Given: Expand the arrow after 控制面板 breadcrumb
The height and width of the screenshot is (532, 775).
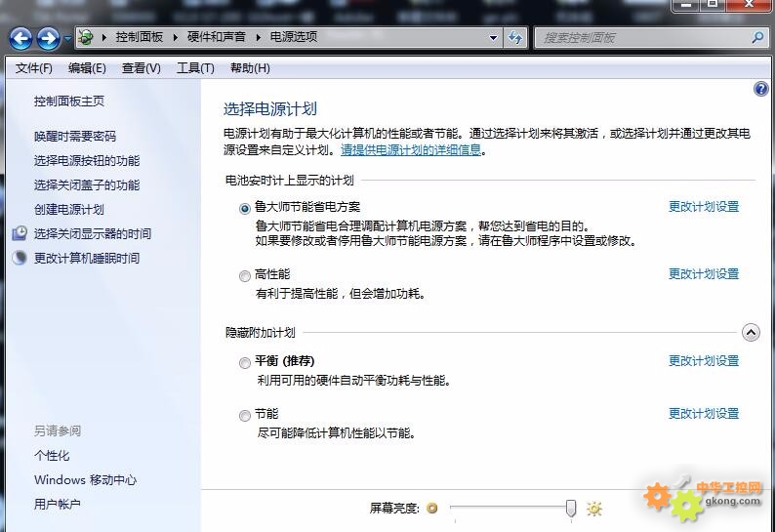Looking at the screenshot, I should (x=176, y=37).
